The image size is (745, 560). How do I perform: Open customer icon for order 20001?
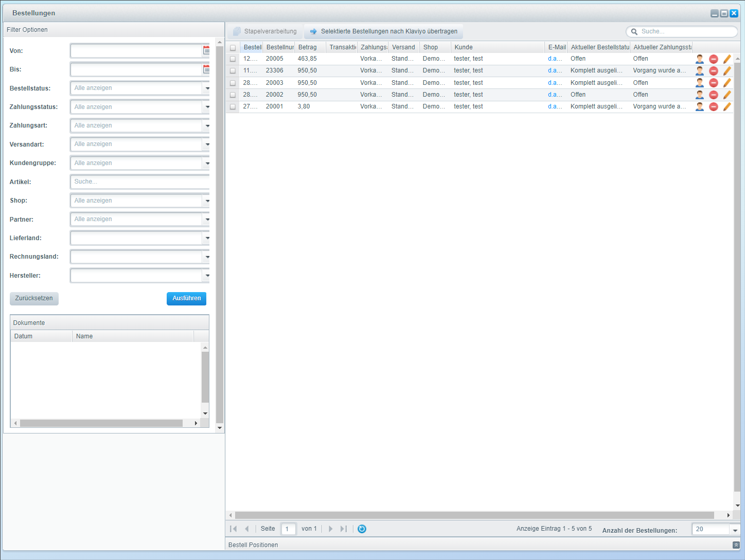pos(700,106)
